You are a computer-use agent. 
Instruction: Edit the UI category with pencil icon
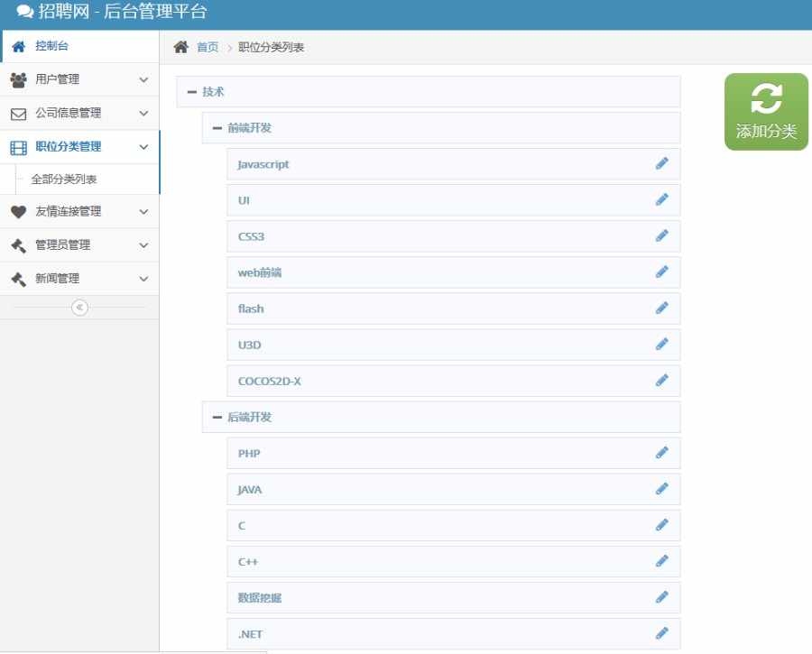coord(662,200)
